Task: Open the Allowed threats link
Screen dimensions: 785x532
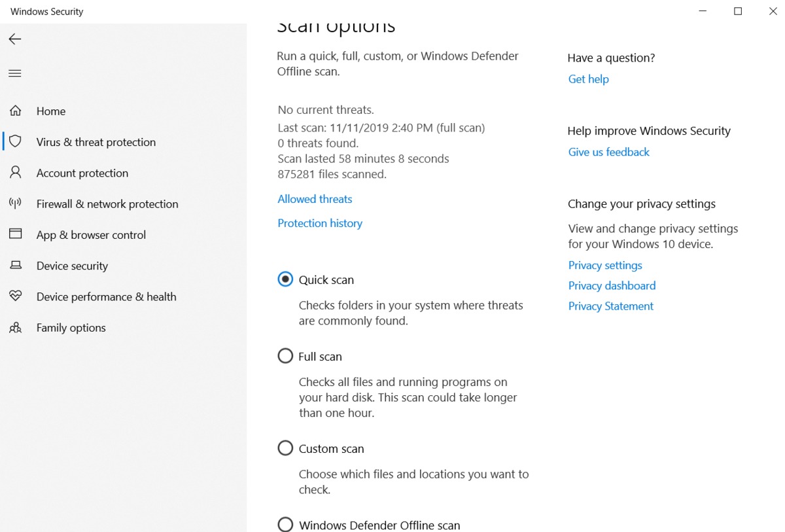Action: pos(315,199)
